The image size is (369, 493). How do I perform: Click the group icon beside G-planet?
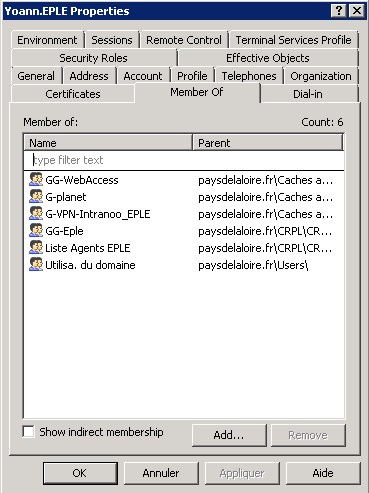tap(36, 197)
